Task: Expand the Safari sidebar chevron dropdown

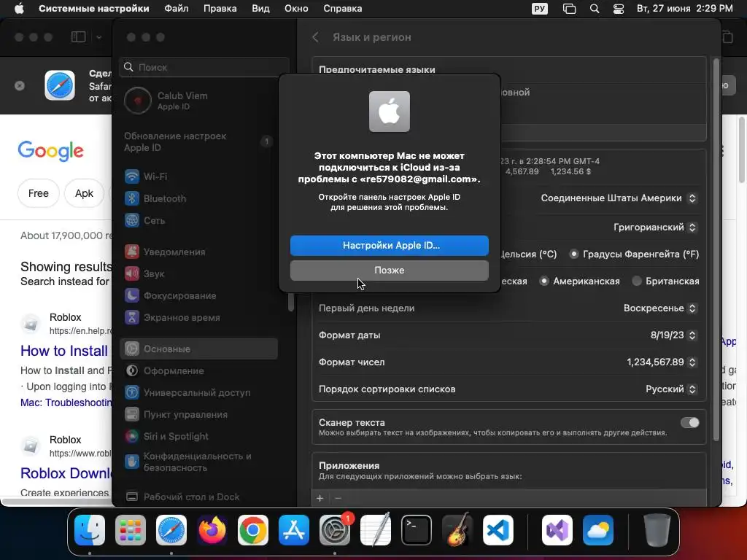Action: tap(98, 37)
